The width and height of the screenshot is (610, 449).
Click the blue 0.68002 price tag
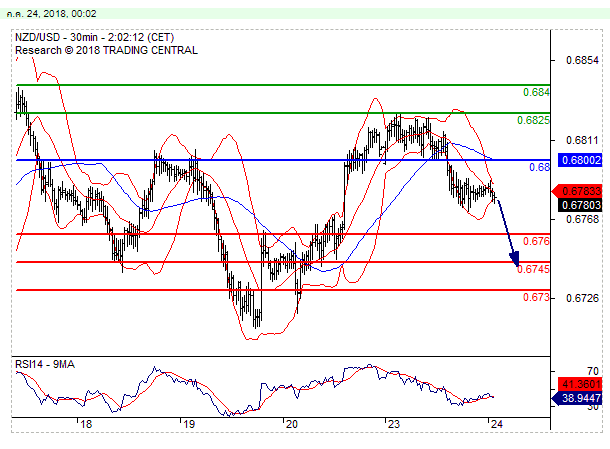pos(580,160)
